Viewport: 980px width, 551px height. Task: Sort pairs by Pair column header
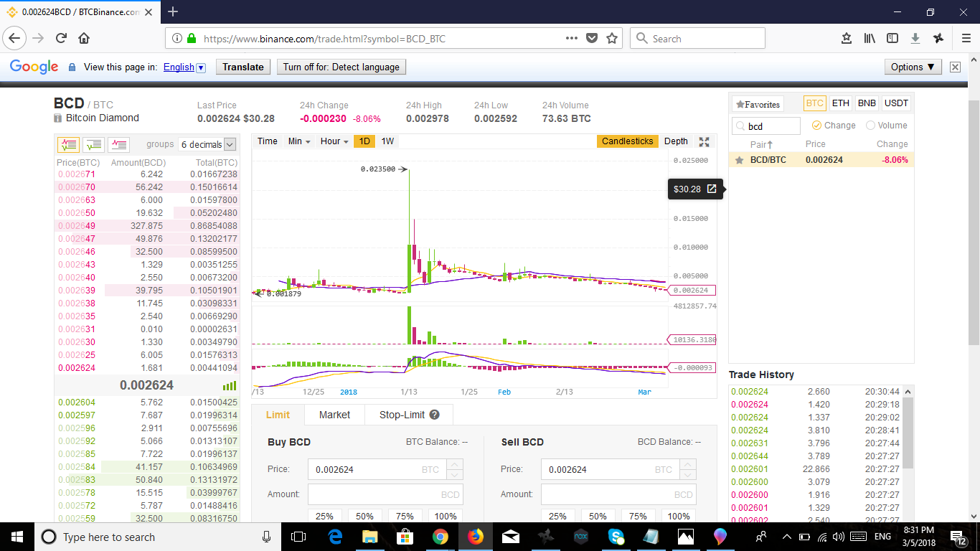pos(761,144)
